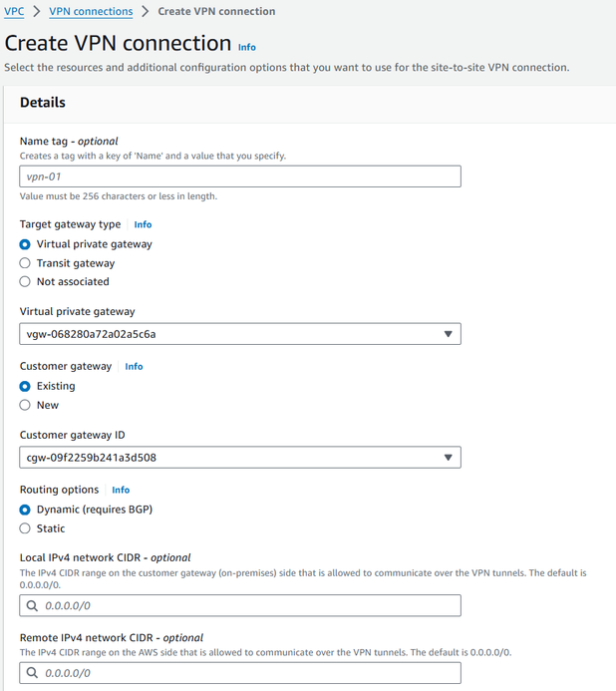Select the Existing customer gateway option
Screen dimensions: 616x691
click(x=26, y=386)
